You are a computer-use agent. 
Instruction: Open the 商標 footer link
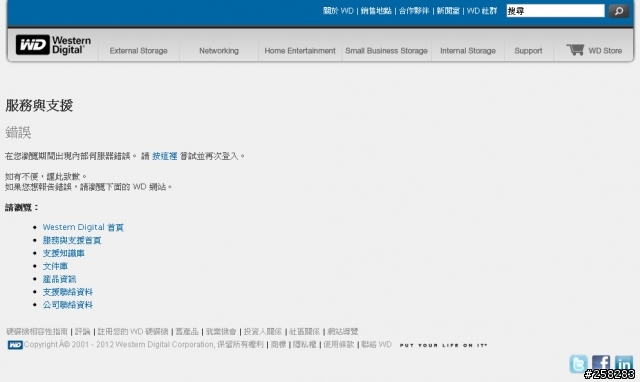[x=278, y=344]
